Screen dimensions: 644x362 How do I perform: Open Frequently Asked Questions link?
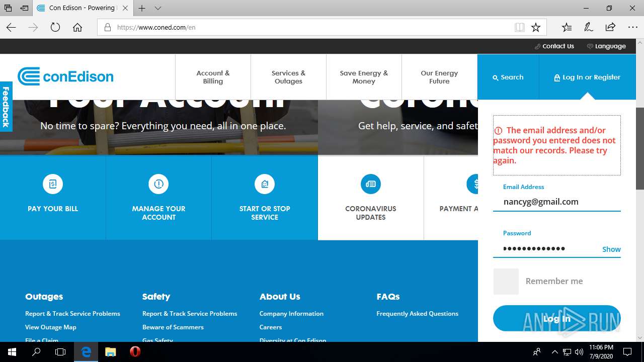(x=418, y=313)
